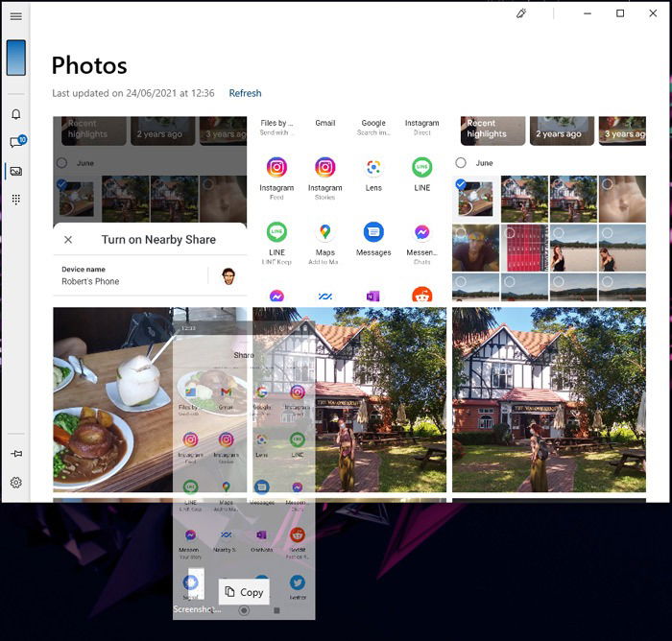The width and height of the screenshot is (672, 641).
Task: Switch to the Photos sidebar icon
Action: [x=16, y=172]
